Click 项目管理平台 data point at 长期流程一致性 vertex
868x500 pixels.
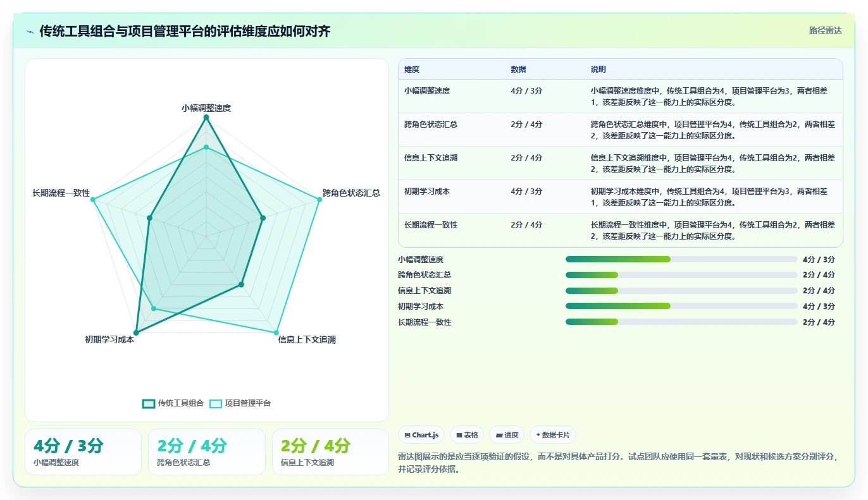click(x=93, y=200)
